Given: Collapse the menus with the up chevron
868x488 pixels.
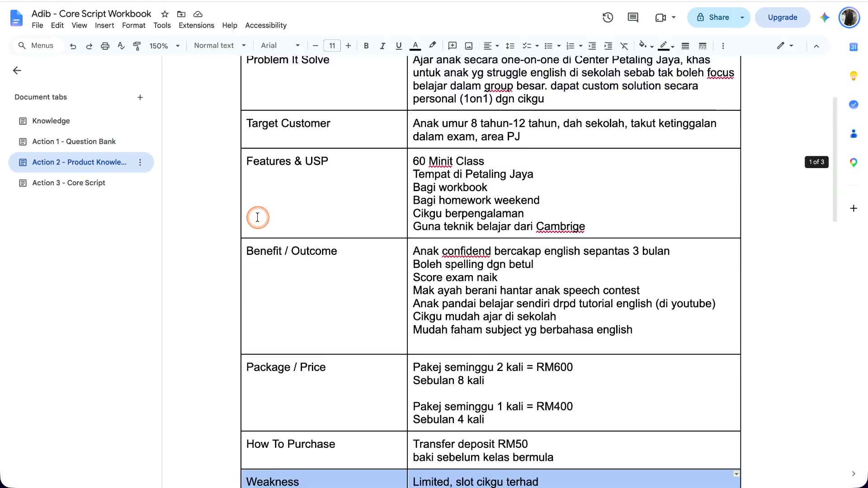Looking at the screenshot, I should tap(816, 46).
